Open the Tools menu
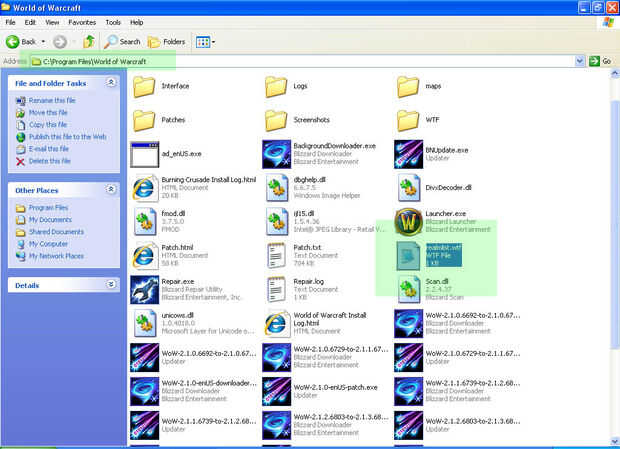Screen dimensions: 620x449 point(113,23)
